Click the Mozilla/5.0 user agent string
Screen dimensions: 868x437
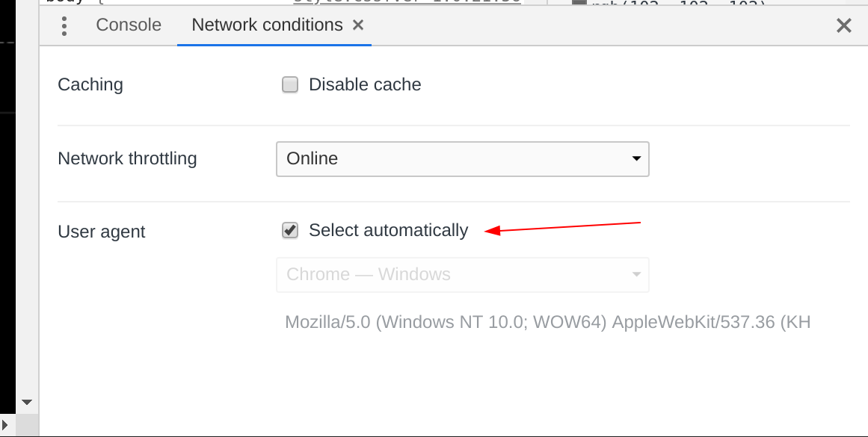click(547, 322)
